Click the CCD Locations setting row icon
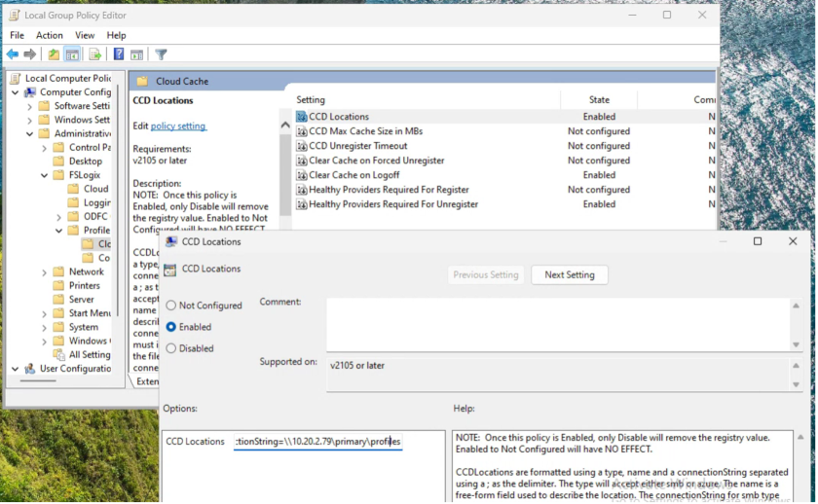This screenshot has width=818, height=504. coord(302,117)
